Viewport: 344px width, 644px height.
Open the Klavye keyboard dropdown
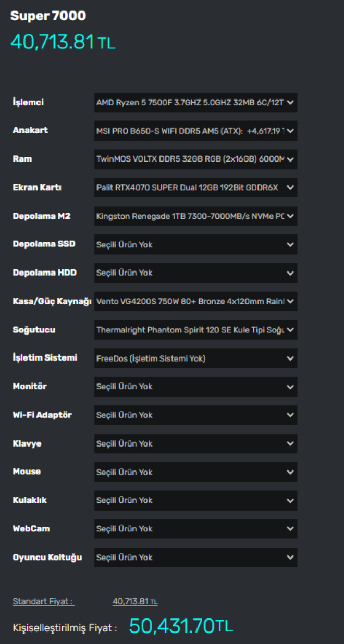(195, 444)
